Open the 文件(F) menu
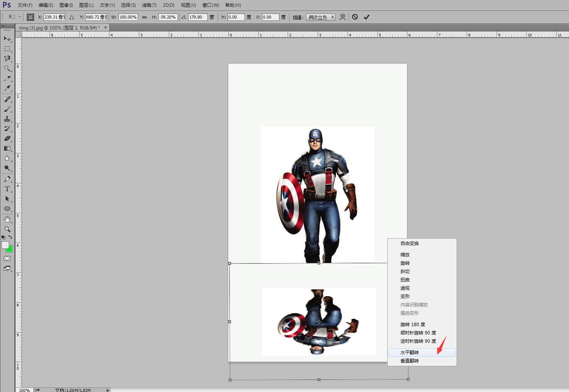569x392 pixels. [25, 5]
